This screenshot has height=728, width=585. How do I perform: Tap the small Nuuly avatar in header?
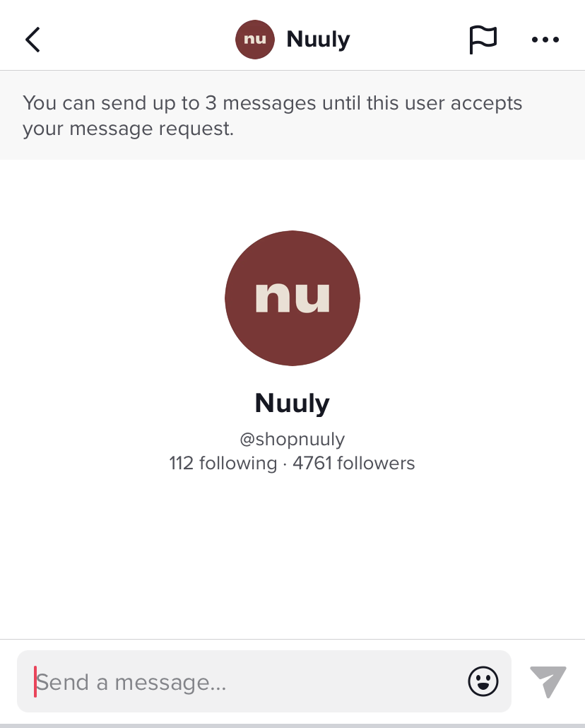(254, 40)
